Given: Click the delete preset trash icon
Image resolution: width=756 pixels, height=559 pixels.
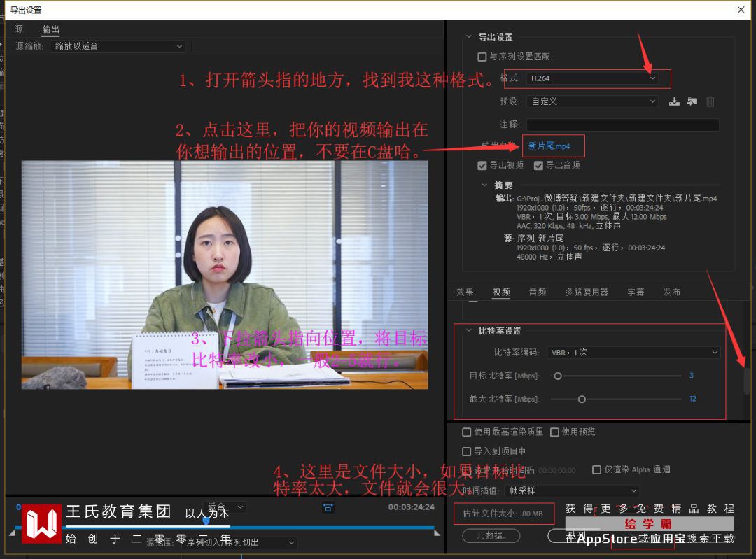Looking at the screenshot, I should click(x=710, y=101).
